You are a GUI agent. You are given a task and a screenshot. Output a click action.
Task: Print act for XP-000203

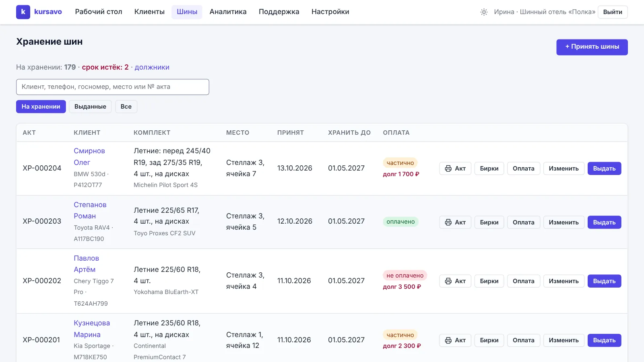pos(455,222)
